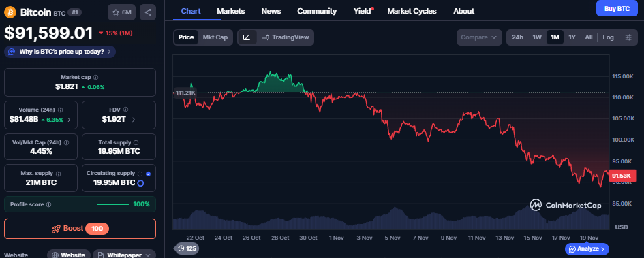The height and width of the screenshot is (258, 644).
Task: Click the circulating supply ring progress icon
Action: [x=140, y=183]
